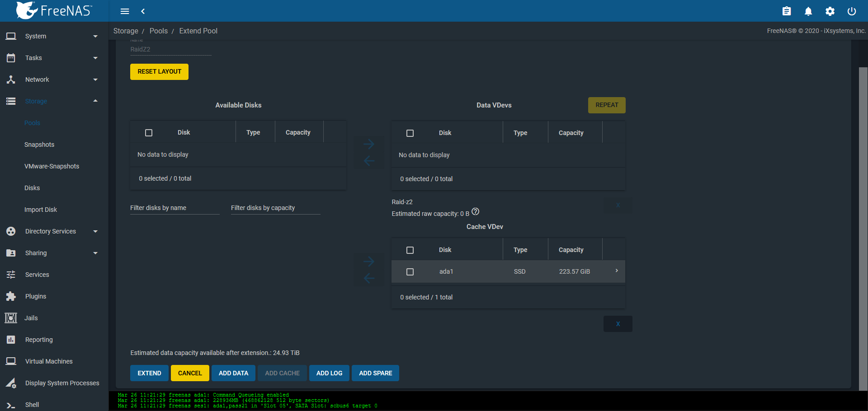868x411 pixels.
Task: Click the FreeNAS logo
Action: coord(54,10)
